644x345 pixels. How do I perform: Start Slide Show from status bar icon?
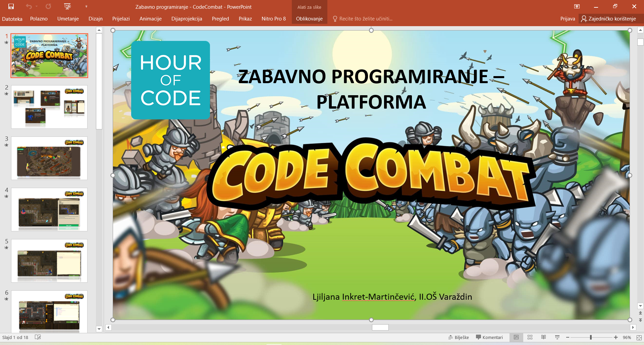tap(557, 337)
